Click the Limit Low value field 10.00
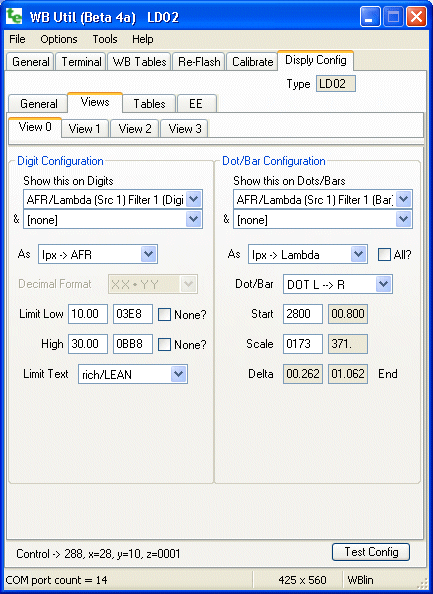The image size is (433, 594). (88, 314)
